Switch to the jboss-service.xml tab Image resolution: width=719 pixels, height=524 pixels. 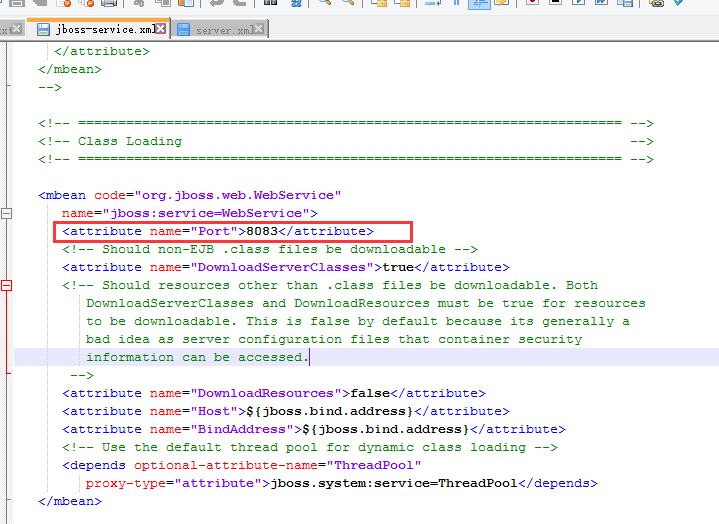point(98,29)
